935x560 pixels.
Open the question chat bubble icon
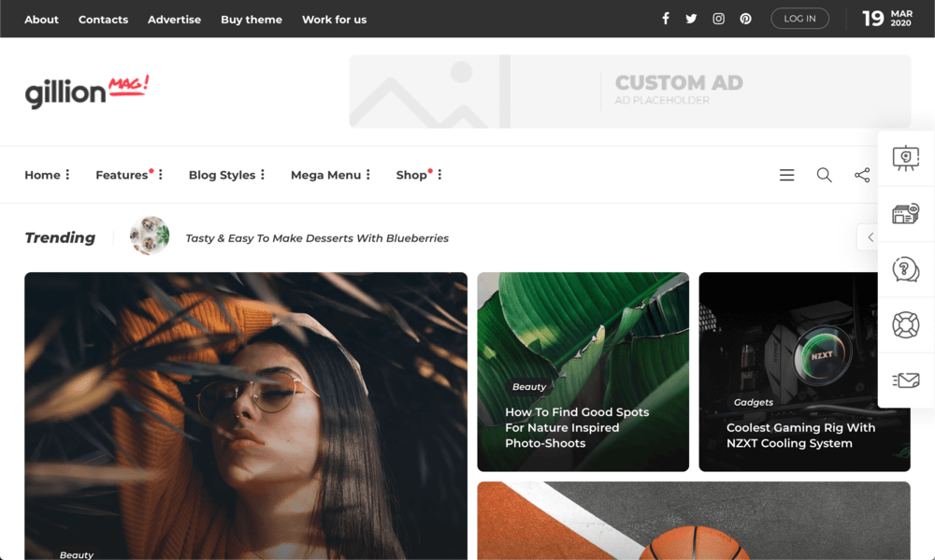click(906, 269)
